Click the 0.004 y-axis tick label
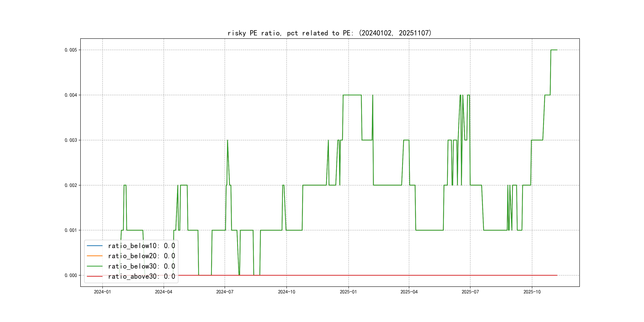This screenshot has width=644, height=322. [x=71, y=95]
